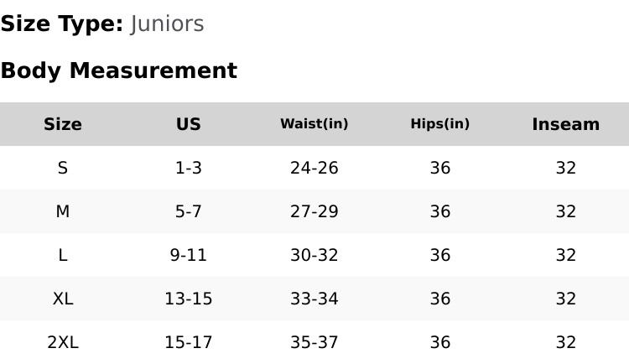Click the Body Measurement heading
This screenshot has height=364, width=629.
pos(118,70)
